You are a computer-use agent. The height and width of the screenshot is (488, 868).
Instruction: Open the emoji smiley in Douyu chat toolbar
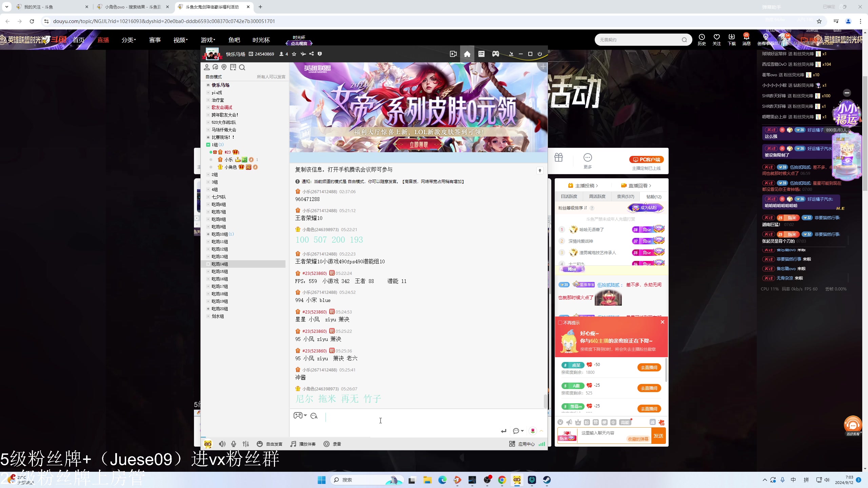tap(560, 422)
